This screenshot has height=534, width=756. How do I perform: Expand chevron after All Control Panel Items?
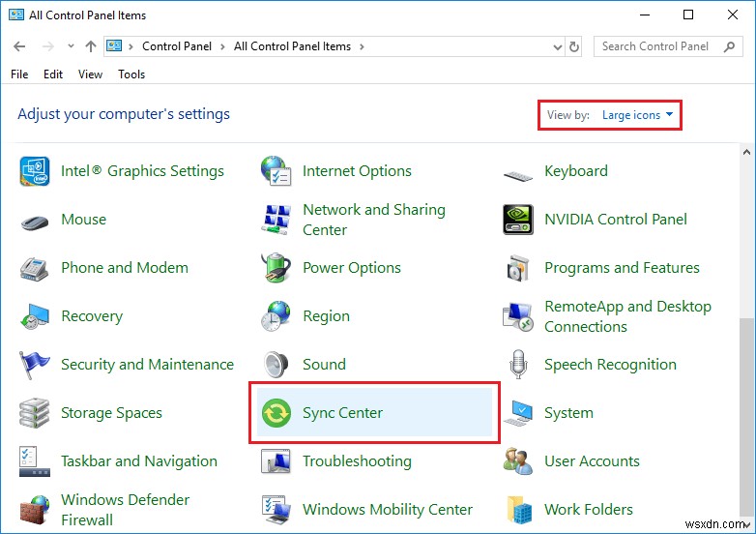coord(362,46)
